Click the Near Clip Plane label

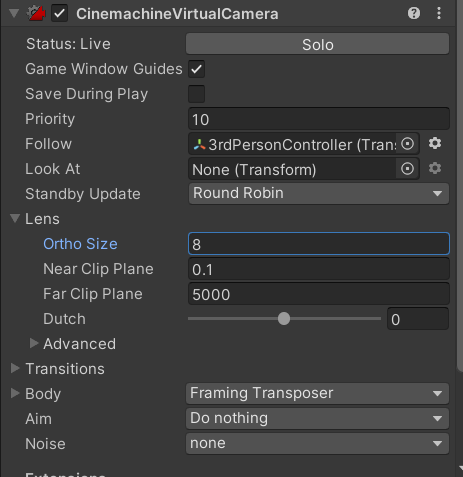(x=98, y=269)
